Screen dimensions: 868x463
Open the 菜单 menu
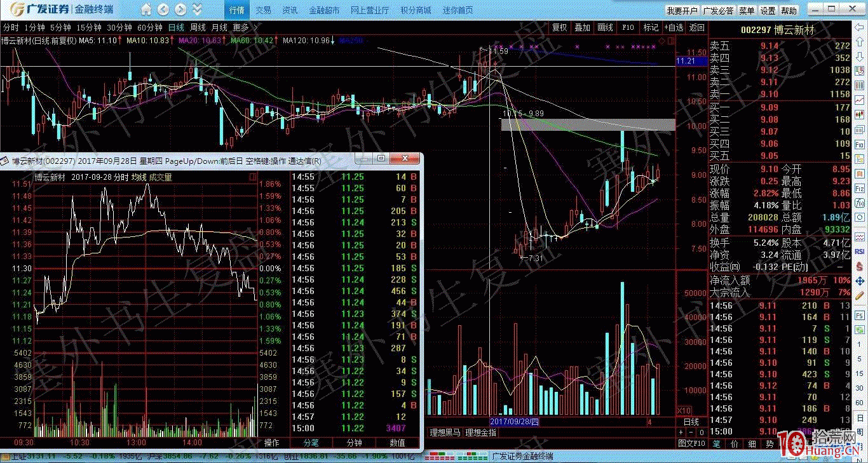(x=747, y=11)
